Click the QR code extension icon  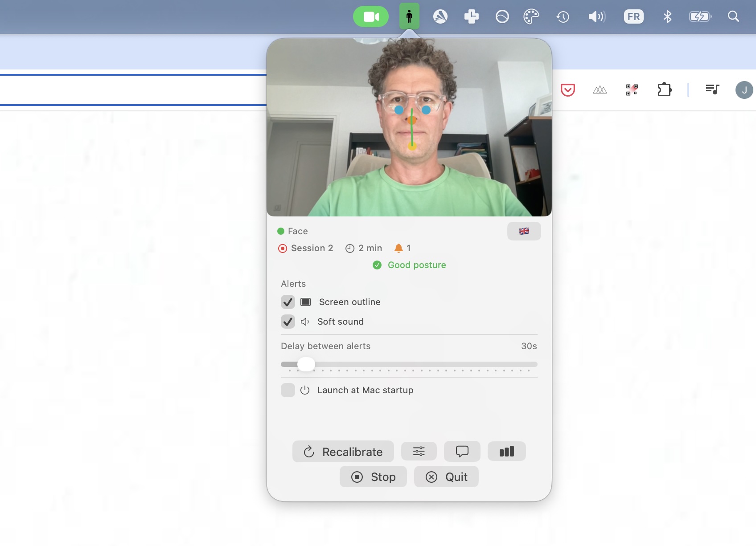click(x=632, y=90)
